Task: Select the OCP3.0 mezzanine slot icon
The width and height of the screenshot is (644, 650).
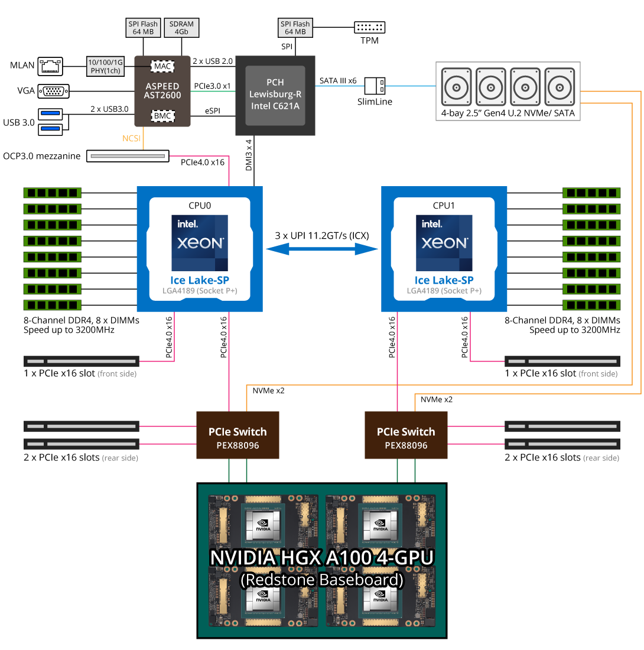Action: 128,156
